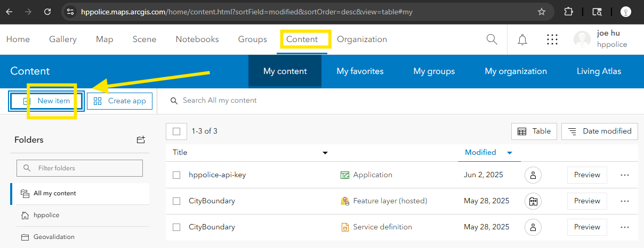Select the All my content folder
Screen dimensions: 644x248
click(80, 194)
